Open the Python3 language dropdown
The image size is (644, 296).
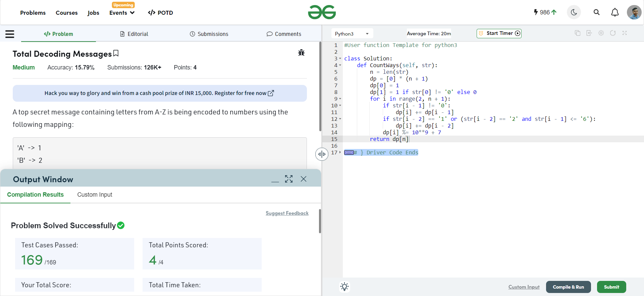tap(352, 34)
